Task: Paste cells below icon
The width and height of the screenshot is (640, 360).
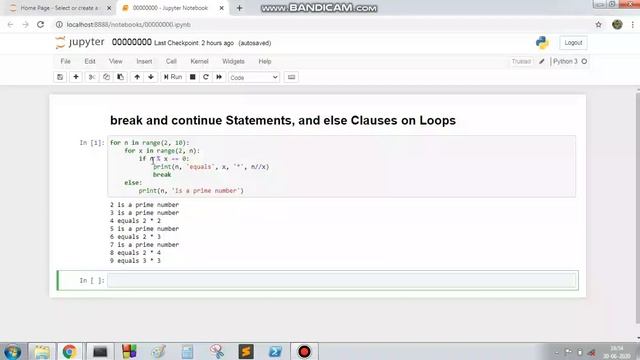Action: (x=120, y=77)
